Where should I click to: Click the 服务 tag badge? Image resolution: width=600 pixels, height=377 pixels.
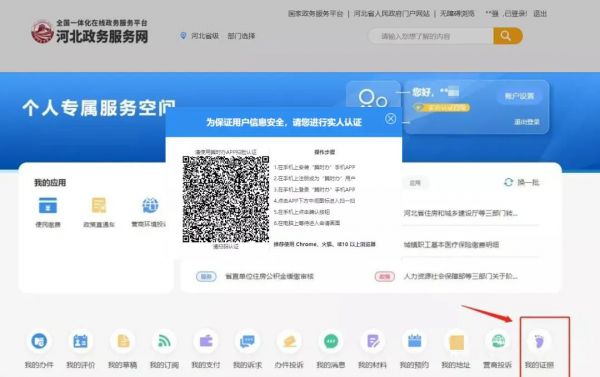click(206, 276)
